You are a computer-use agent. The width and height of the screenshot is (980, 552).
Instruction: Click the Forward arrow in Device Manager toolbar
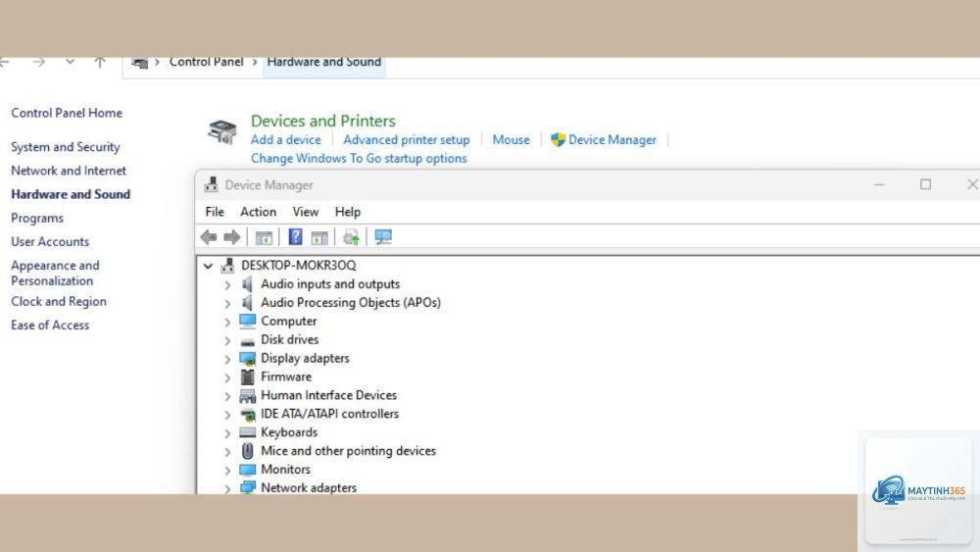232,237
